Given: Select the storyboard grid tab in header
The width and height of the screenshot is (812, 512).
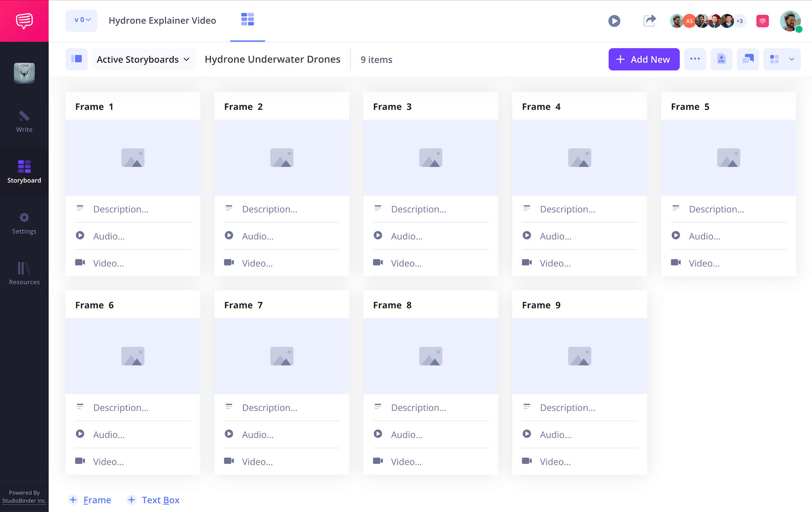Looking at the screenshot, I should pyautogui.click(x=247, y=20).
